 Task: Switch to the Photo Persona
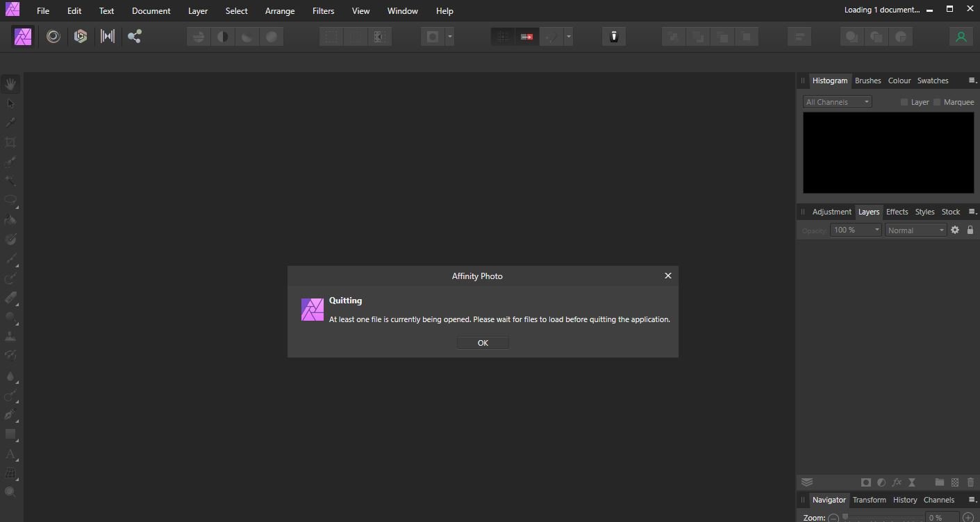[x=24, y=37]
